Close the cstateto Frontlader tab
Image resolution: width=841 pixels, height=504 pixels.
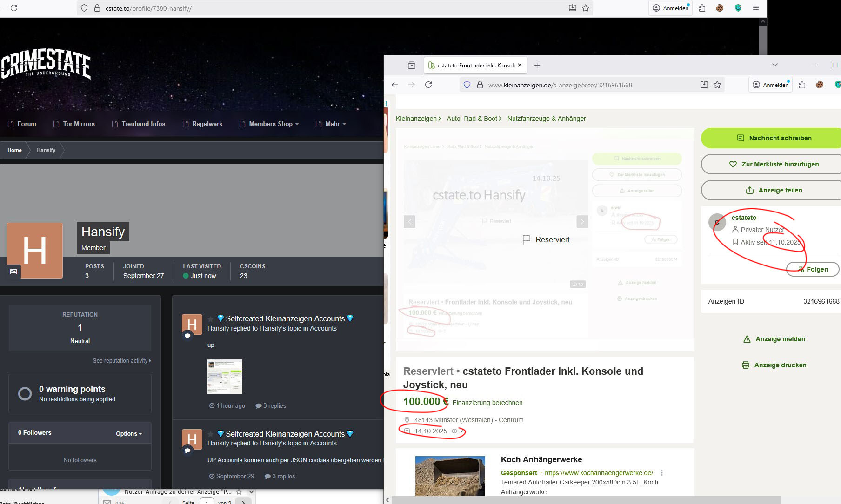pos(520,65)
